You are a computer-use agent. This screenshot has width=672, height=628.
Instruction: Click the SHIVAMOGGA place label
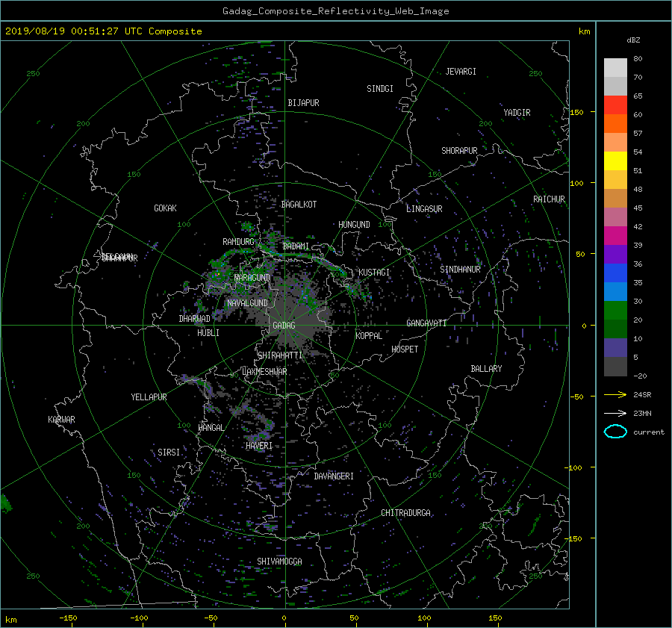coord(279,562)
